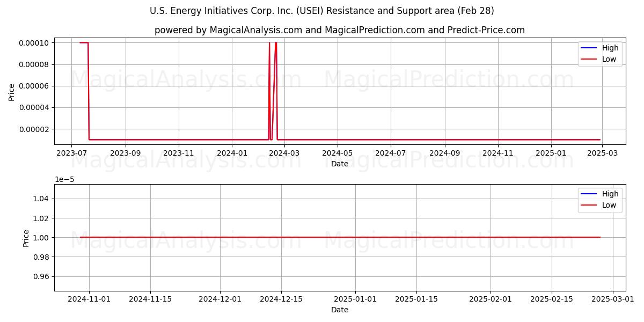
Task: Click the 2023-09 date tick label
Action: point(126,153)
